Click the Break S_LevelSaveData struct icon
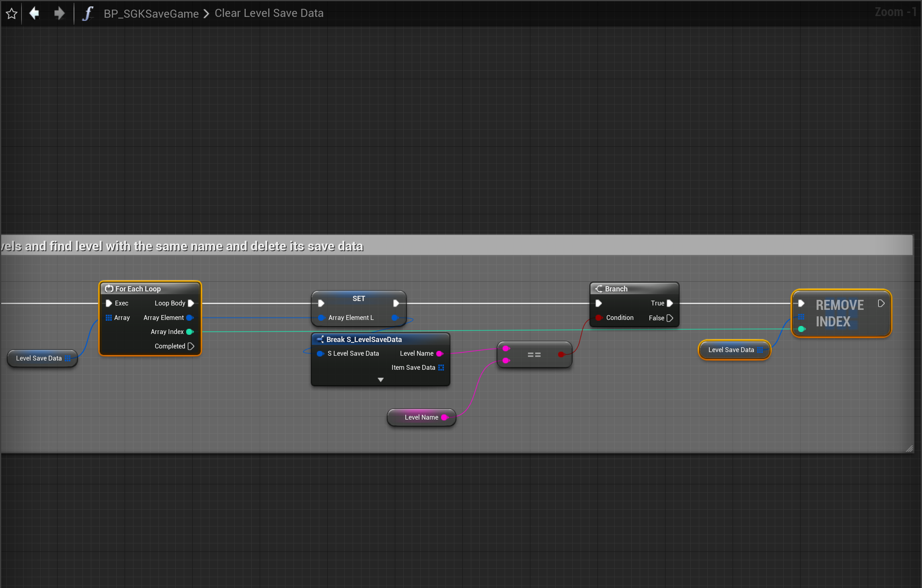 coord(320,339)
